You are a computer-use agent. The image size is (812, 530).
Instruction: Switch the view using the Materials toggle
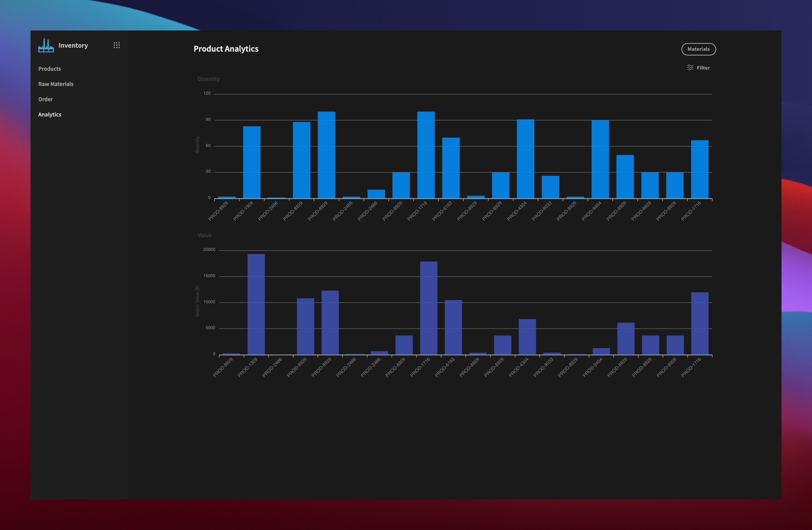click(x=699, y=49)
